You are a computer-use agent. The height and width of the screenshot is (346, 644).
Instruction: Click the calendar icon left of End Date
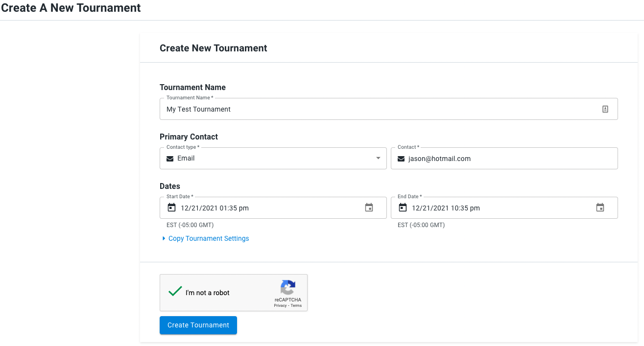[403, 207]
